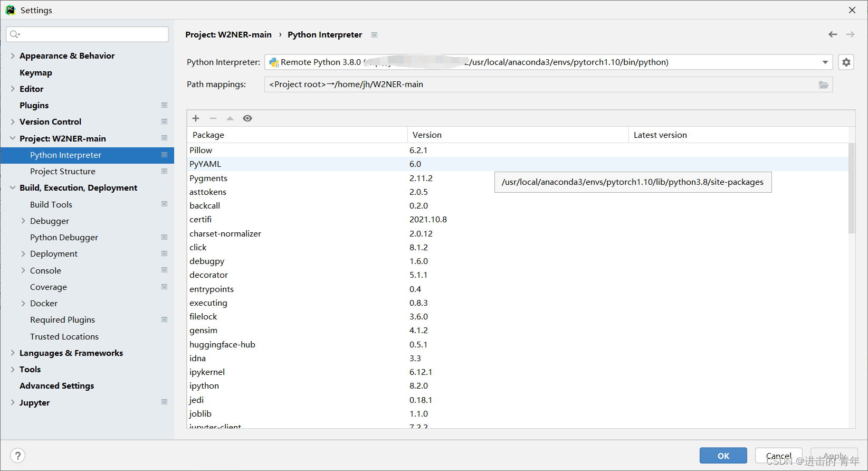Click project-level icon next to Python Debugger

[x=164, y=237]
